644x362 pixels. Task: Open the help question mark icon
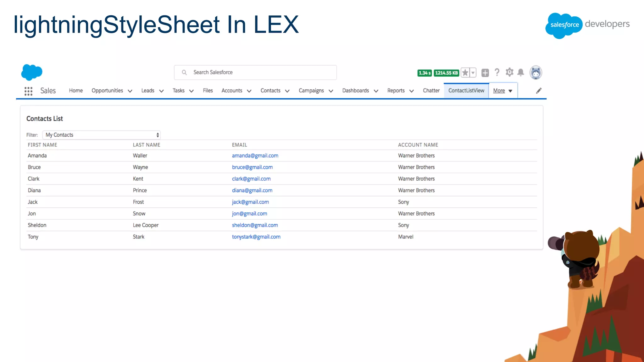[497, 73]
